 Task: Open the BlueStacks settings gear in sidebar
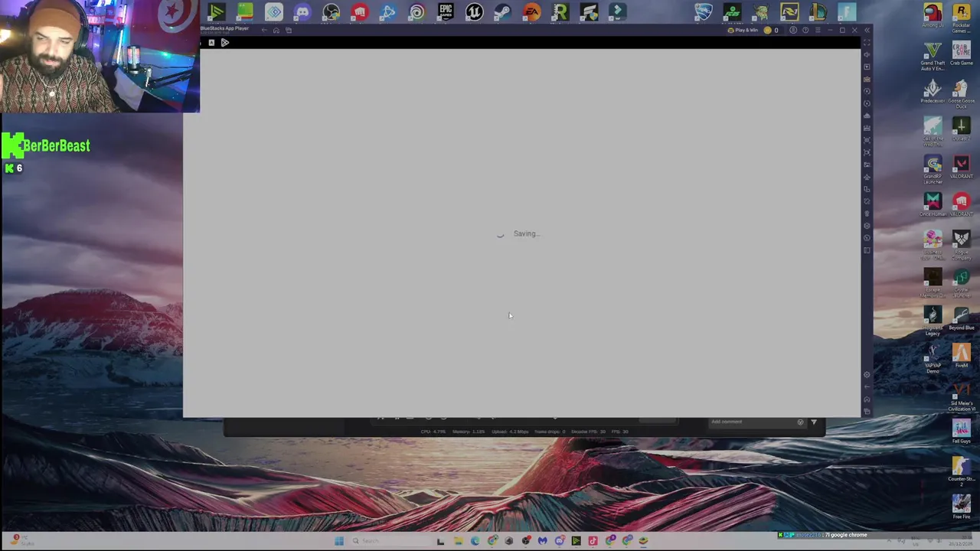point(867,374)
